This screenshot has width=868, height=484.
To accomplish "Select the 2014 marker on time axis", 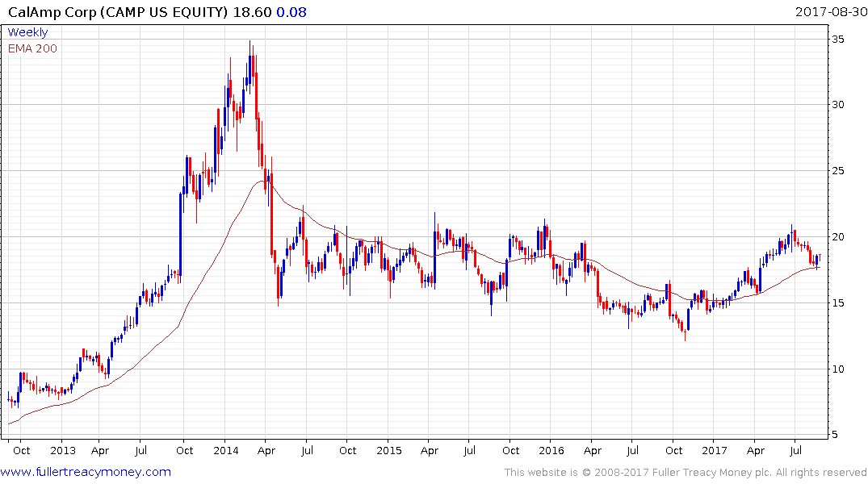I will (x=226, y=450).
